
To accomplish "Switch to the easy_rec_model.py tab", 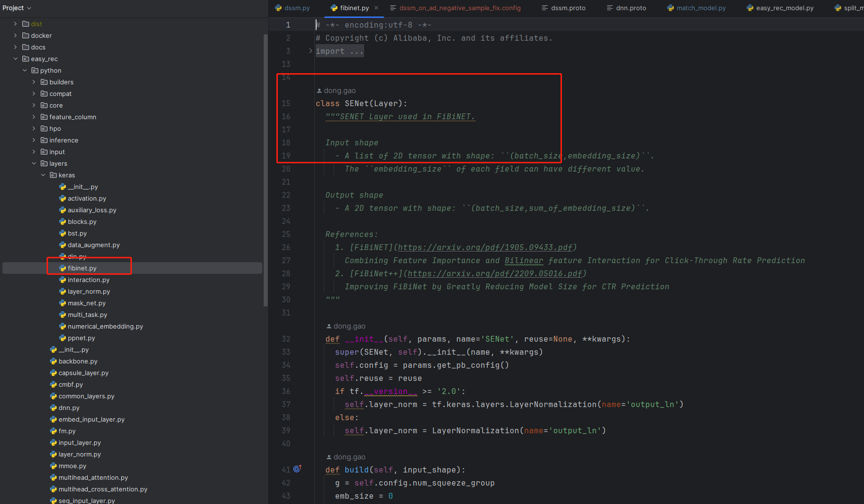I will [780, 8].
